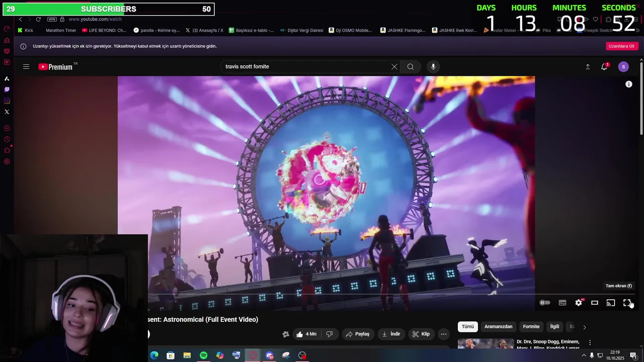Show hidden system tray icons

[584, 355]
